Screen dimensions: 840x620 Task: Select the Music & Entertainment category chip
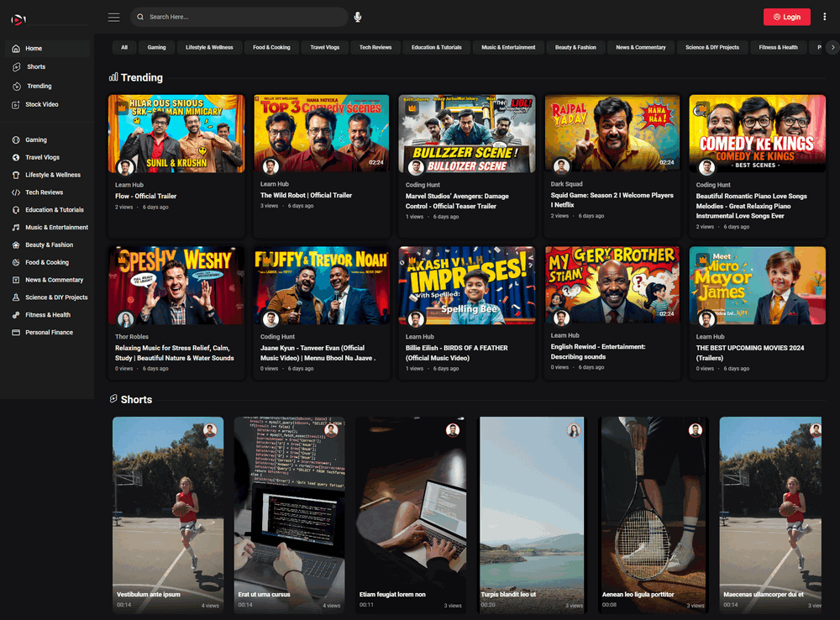(508, 48)
